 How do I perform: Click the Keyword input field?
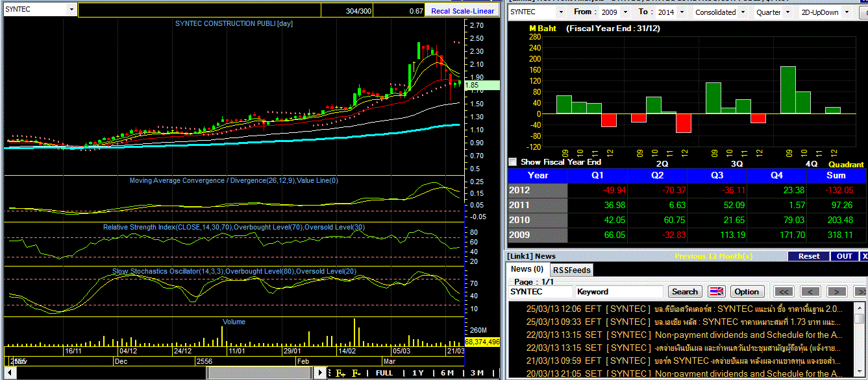(619, 292)
